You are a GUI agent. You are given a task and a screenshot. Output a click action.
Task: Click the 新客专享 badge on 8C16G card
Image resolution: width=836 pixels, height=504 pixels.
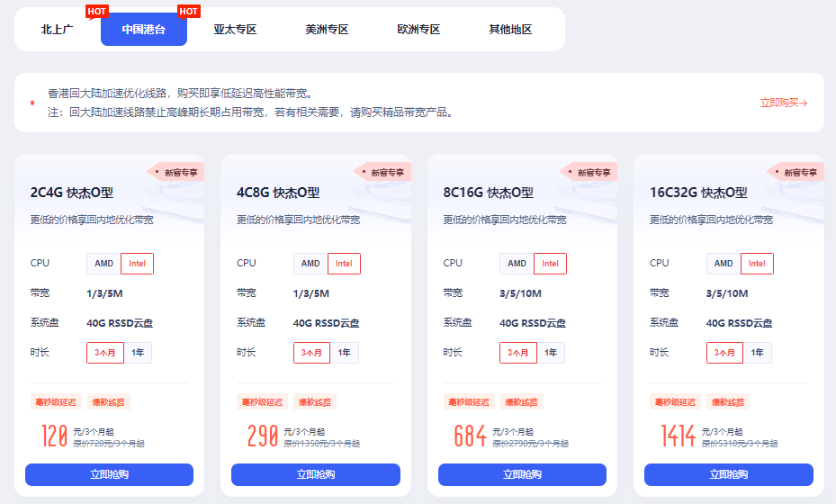tap(589, 172)
